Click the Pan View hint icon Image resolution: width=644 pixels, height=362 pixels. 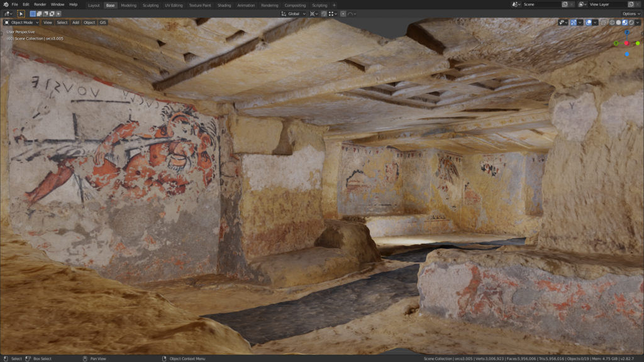[85, 359]
